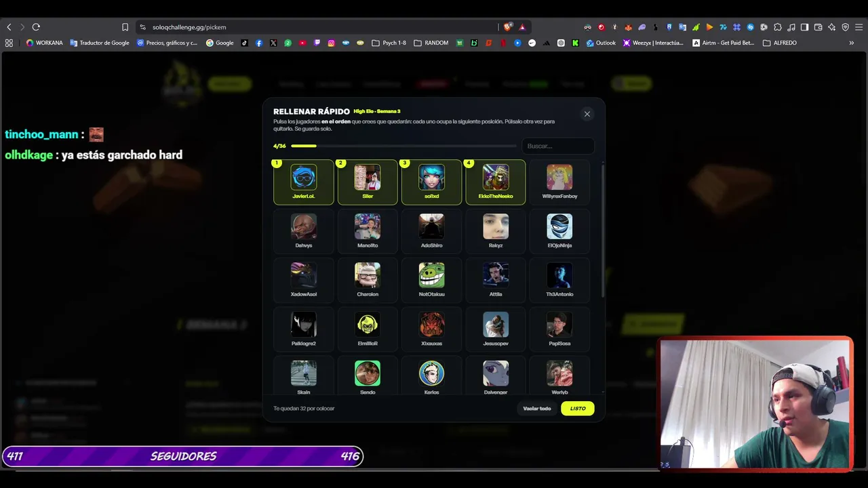Select Sendo player avatar
This screenshot has width=868, height=488.
pos(368,373)
